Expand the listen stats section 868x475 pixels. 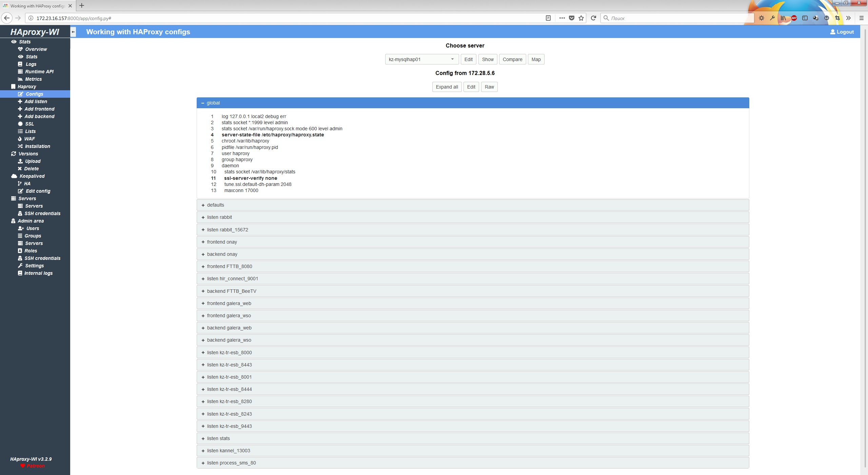[x=218, y=438]
